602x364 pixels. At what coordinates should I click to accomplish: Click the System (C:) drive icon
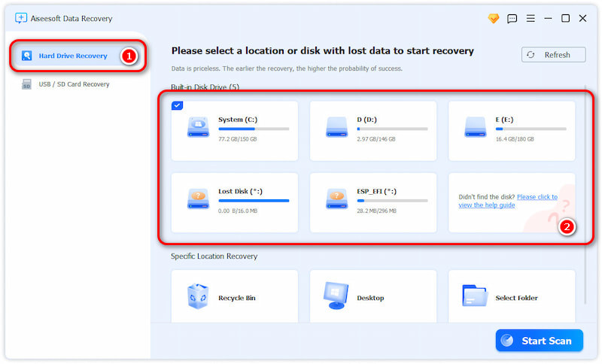198,129
